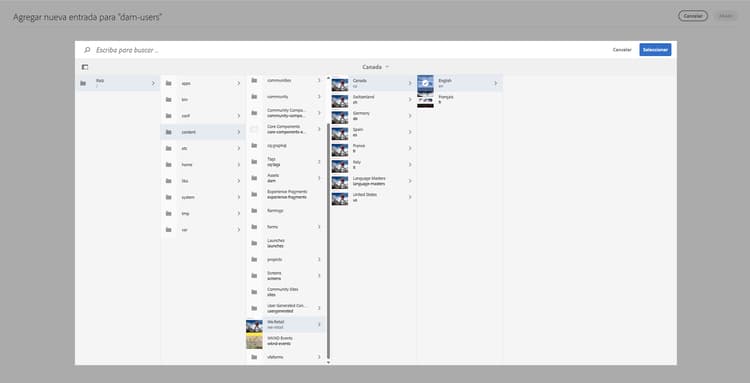The image size is (750, 383).
Task: Click the Assets dam folder icon
Action: [x=254, y=178]
